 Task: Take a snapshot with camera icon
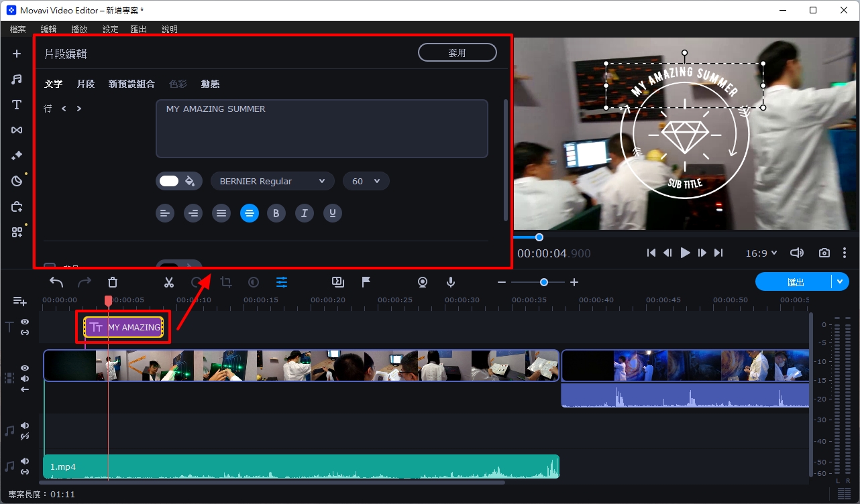tap(824, 253)
